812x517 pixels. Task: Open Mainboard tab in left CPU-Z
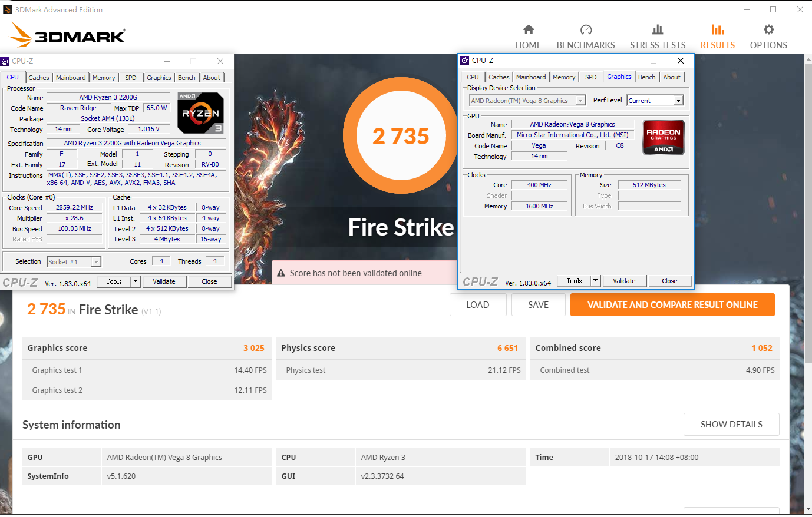[x=71, y=78]
